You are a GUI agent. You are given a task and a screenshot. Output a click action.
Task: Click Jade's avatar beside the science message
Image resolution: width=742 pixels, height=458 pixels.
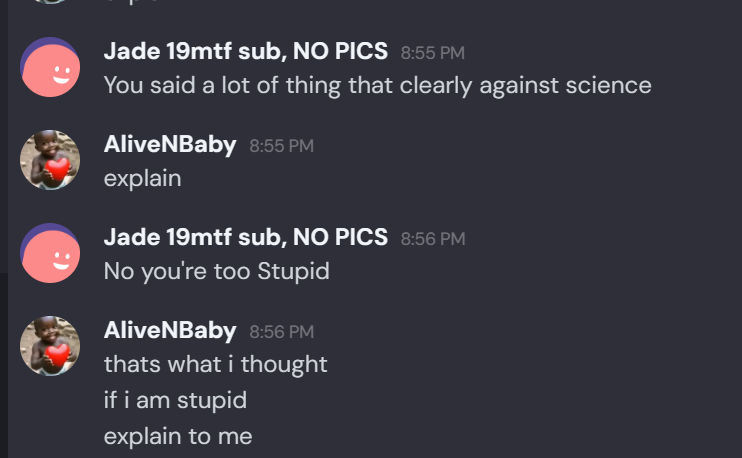coord(50,67)
